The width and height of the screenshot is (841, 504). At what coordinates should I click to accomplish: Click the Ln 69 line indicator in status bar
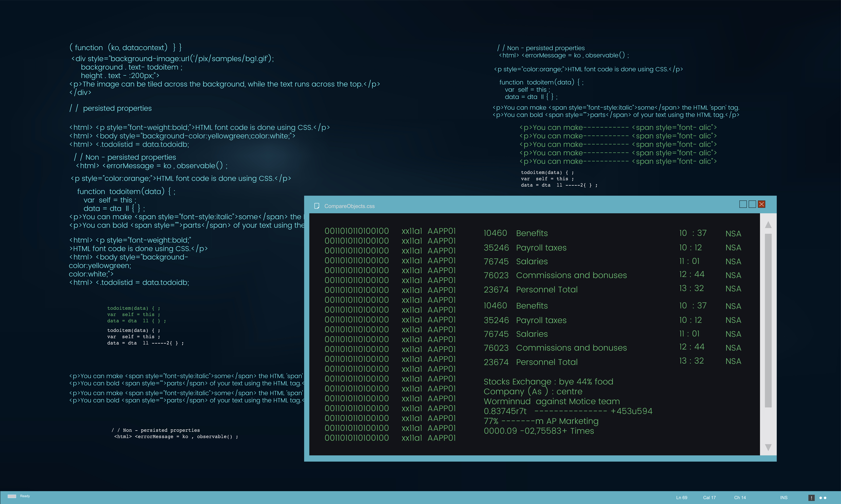pos(682,498)
